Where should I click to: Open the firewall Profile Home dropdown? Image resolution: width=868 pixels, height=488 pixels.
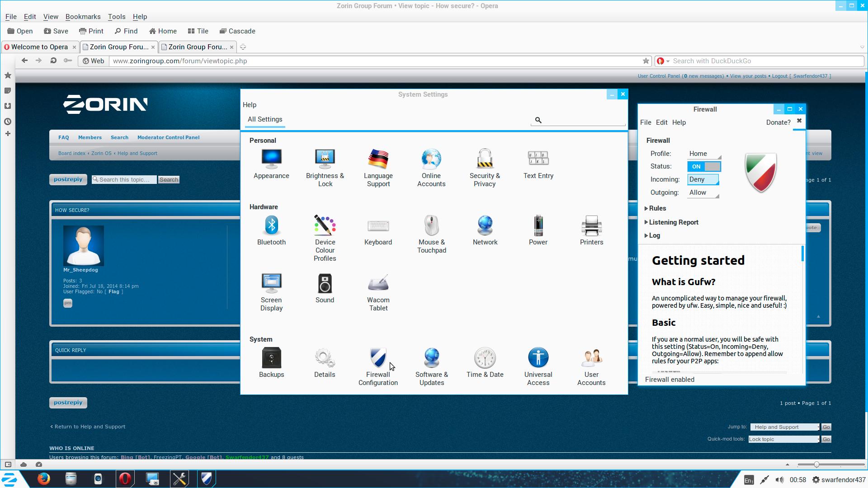point(704,154)
